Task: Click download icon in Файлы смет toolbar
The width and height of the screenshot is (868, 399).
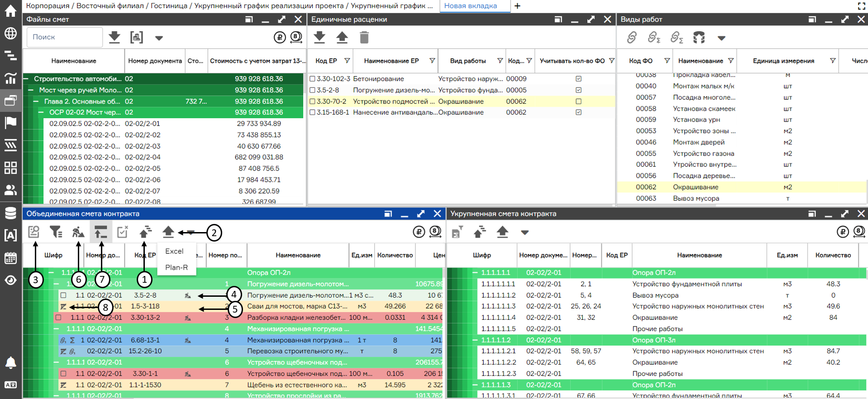Action: tap(115, 37)
